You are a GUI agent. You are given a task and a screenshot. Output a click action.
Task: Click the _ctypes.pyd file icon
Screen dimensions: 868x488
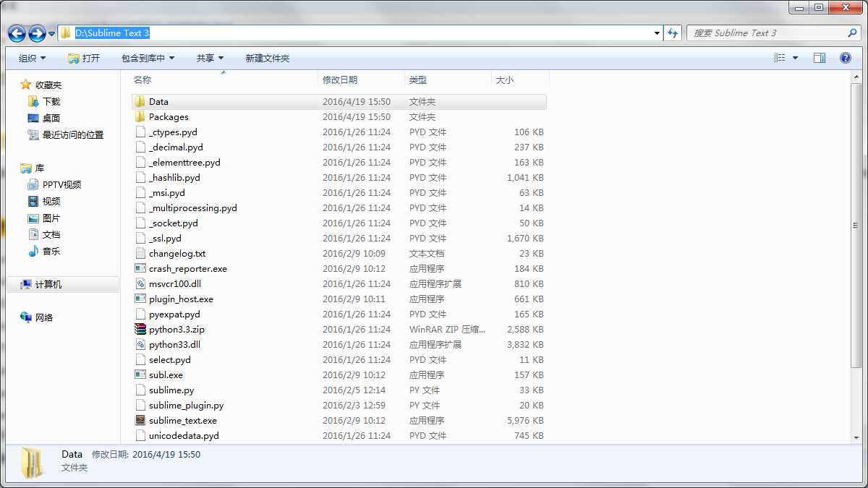point(140,132)
